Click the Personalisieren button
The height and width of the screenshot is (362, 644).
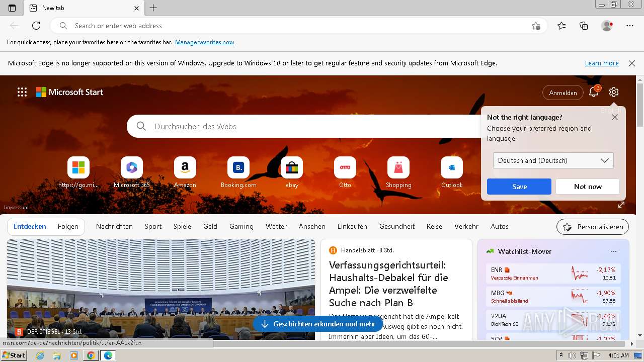coord(593,227)
